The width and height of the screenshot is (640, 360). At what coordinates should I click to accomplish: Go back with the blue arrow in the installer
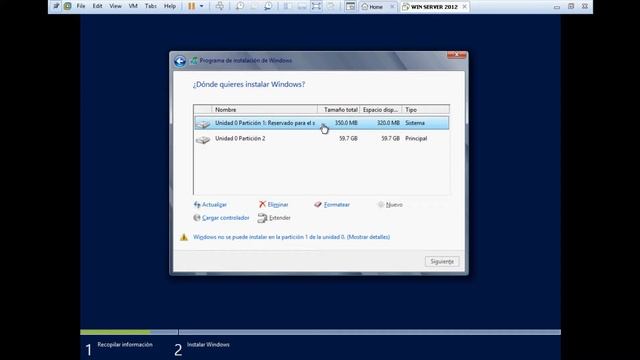(180, 61)
